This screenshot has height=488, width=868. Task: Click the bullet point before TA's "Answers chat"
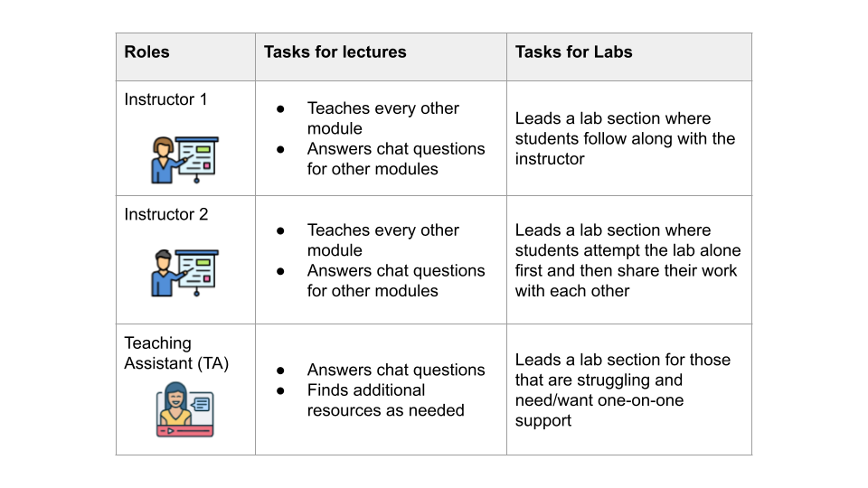(281, 371)
